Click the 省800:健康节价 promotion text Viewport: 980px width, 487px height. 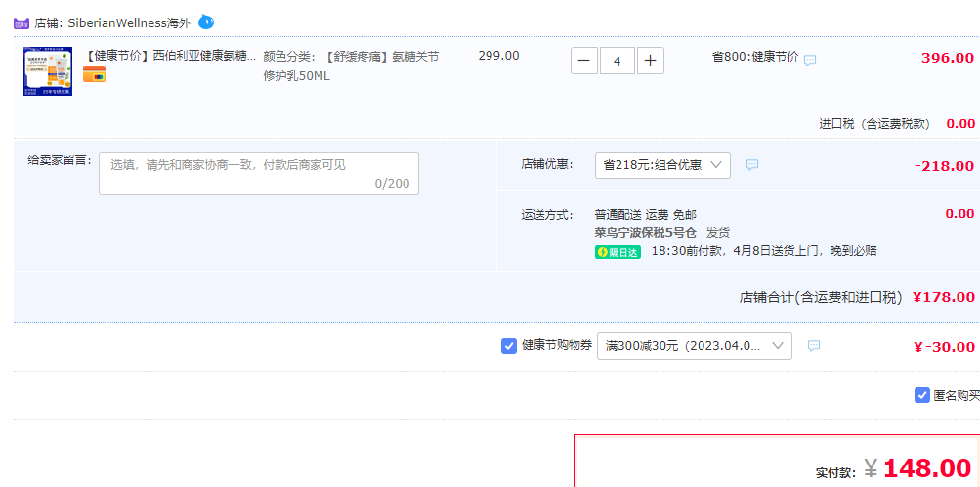pyautogui.click(x=755, y=57)
